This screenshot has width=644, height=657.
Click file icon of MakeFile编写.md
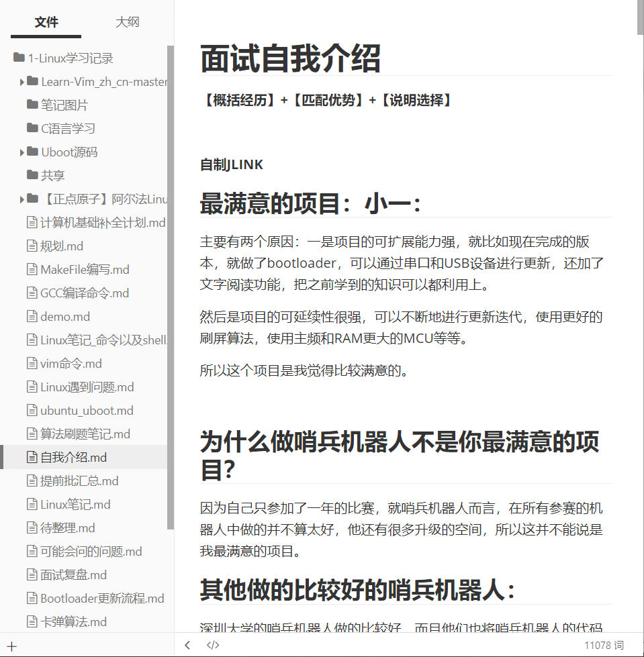click(x=32, y=269)
